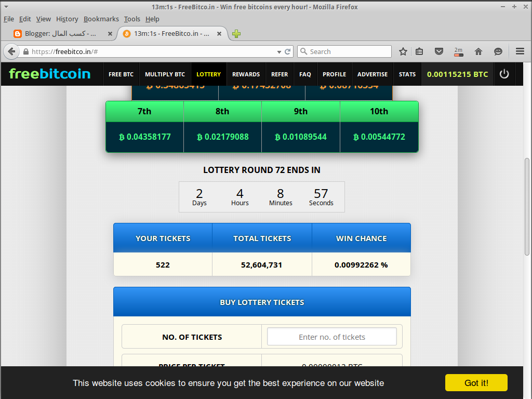
Task: Open a new tab with the plus icon
Action: pos(236,34)
